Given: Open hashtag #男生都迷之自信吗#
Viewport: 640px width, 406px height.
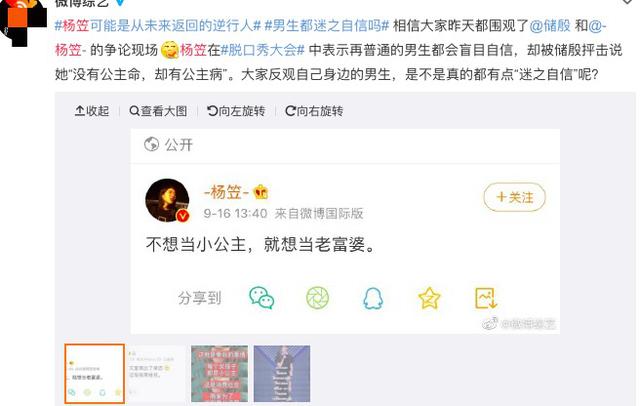Looking at the screenshot, I should 327,26.
